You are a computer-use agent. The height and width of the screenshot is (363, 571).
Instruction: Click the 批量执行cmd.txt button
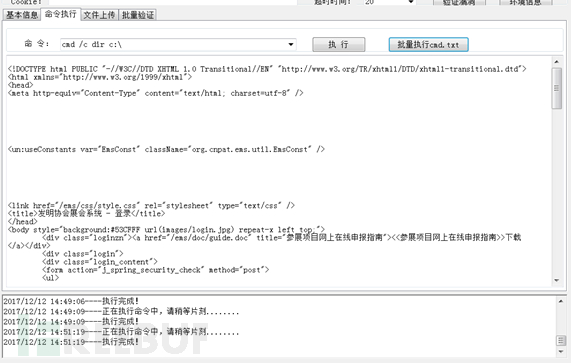[428, 44]
